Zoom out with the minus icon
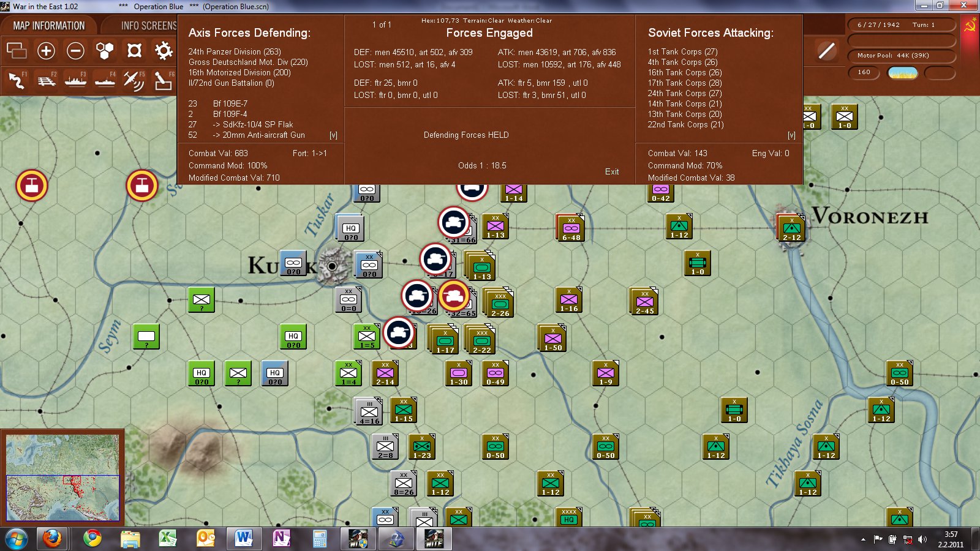 75,50
